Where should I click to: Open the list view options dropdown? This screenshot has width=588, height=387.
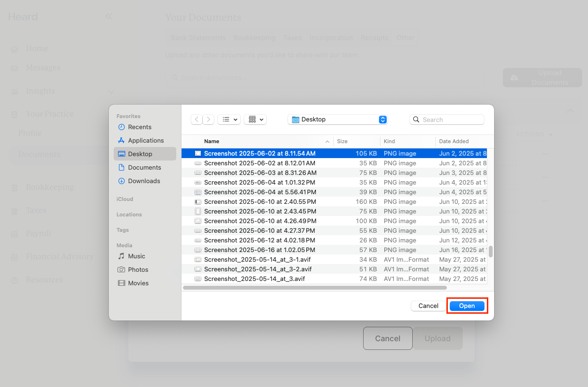(x=229, y=119)
